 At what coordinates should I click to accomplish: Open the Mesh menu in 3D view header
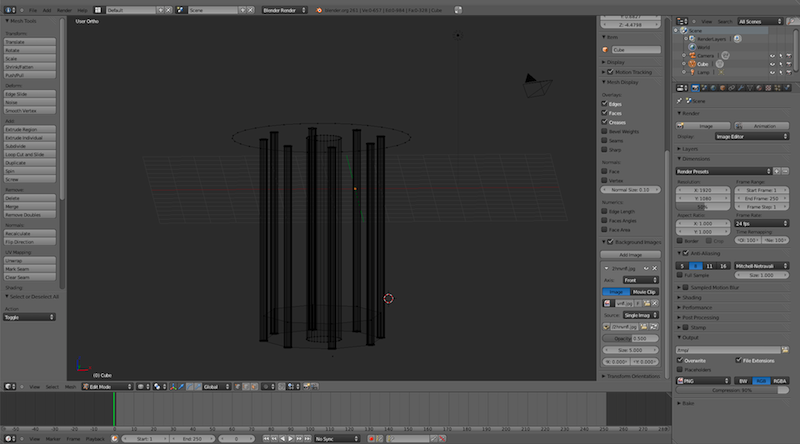coord(70,386)
